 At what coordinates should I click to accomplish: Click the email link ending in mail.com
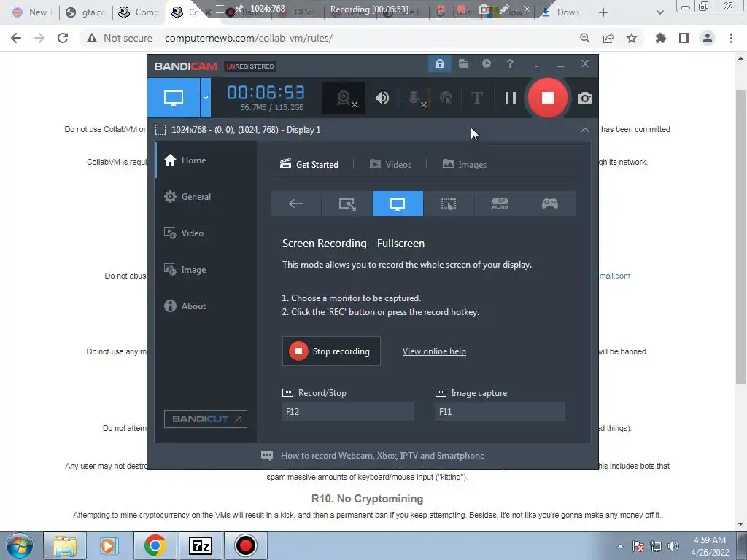[x=614, y=276]
